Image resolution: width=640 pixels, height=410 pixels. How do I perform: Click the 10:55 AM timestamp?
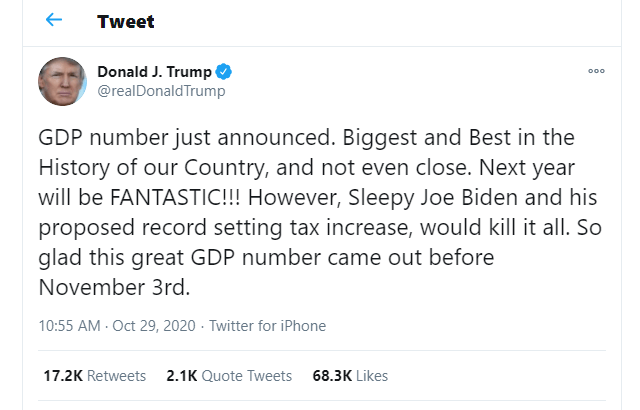coord(69,326)
